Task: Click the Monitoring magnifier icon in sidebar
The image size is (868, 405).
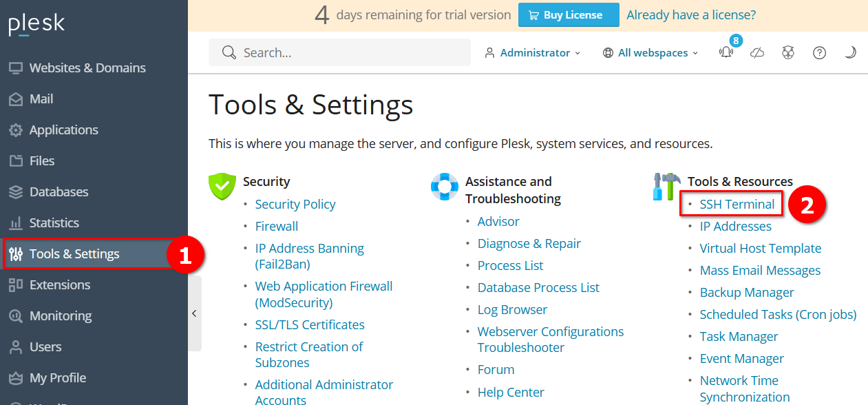Action: pos(16,315)
